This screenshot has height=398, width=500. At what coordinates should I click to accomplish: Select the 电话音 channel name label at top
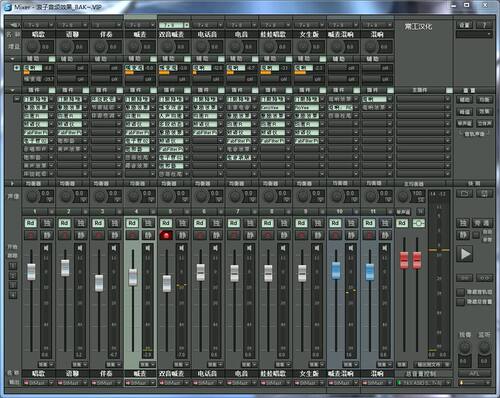(208, 34)
